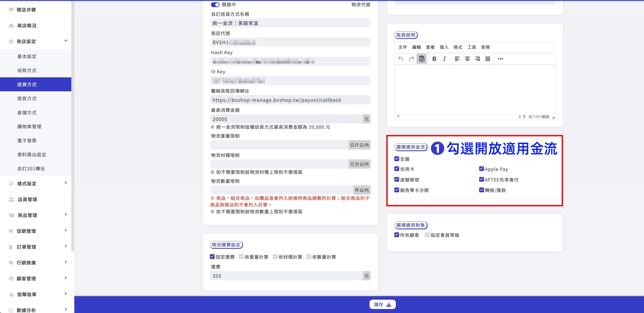Expand the 促銷管理 chevron
Viewport: 644px width, 313px height.
coord(66,230)
